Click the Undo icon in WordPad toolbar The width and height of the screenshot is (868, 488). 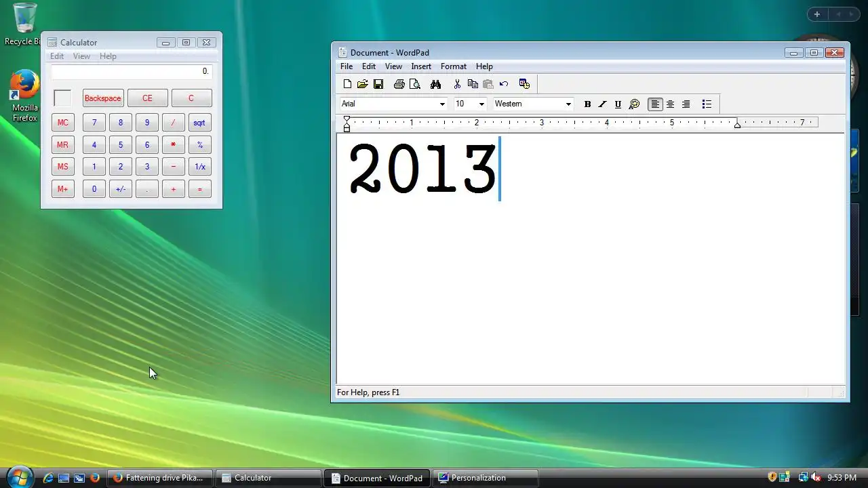coord(504,84)
